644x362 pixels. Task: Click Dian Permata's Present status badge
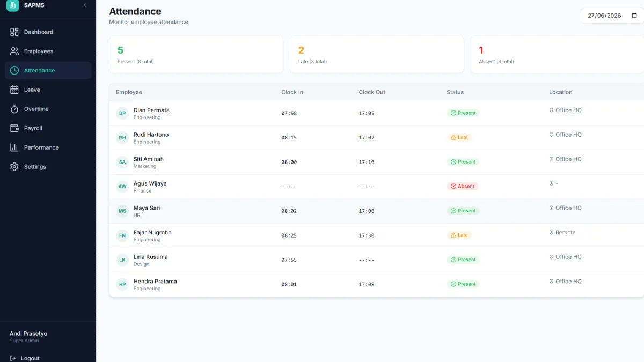[463, 113]
